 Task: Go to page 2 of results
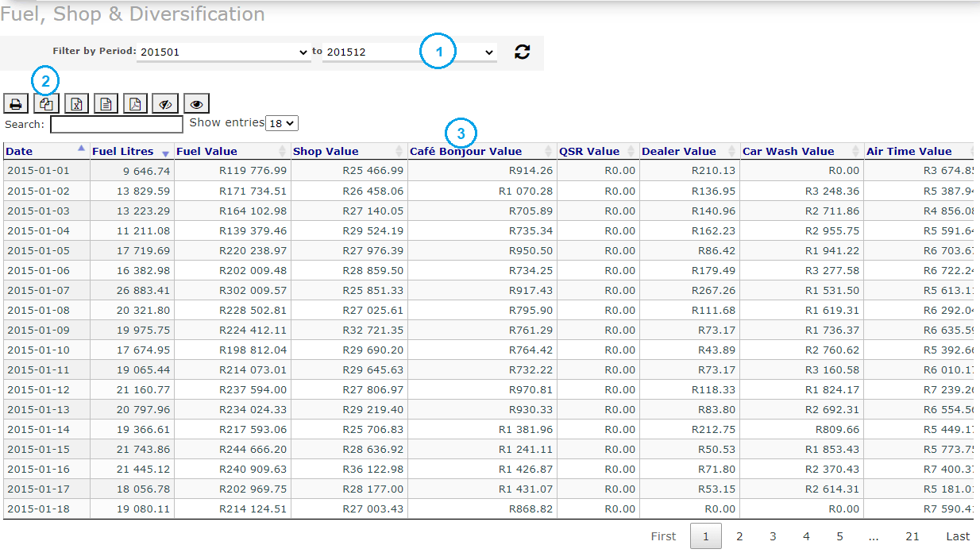(x=739, y=536)
